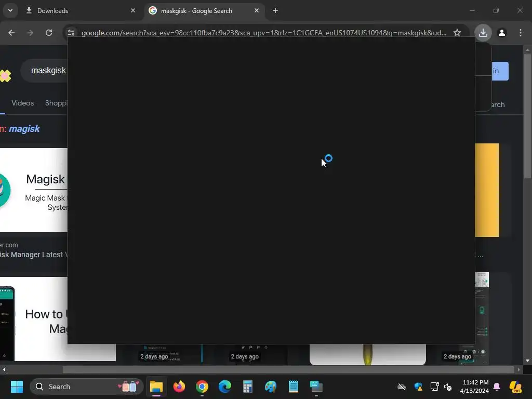
Task: Close the Downloads tab
Action: tap(133, 10)
